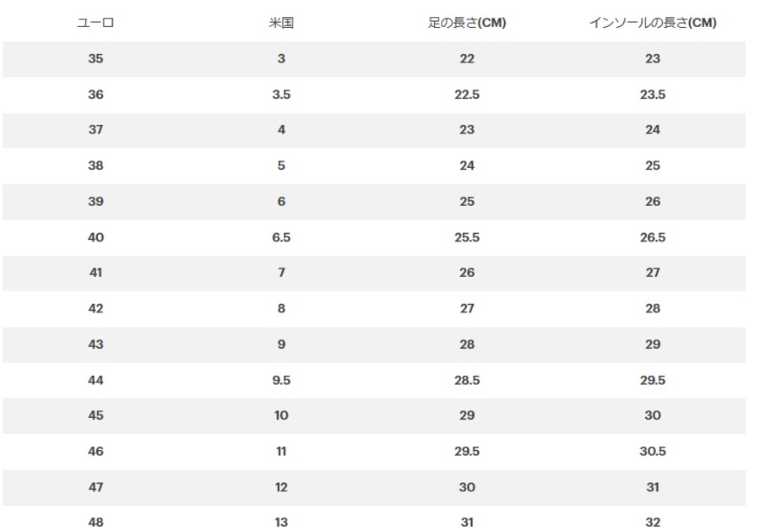Select Euro size 45 cell
This screenshot has height=532, width=760.
[95, 415]
